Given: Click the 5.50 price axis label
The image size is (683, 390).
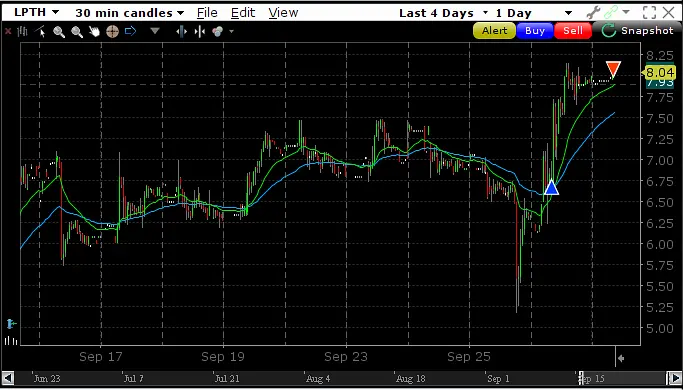Looking at the screenshot, I should (660, 286).
